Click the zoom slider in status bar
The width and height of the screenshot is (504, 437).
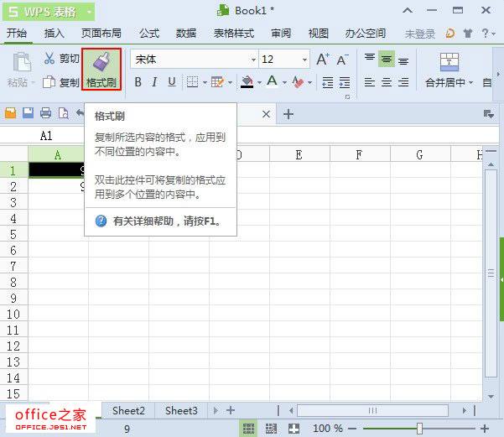pyautogui.click(x=419, y=428)
